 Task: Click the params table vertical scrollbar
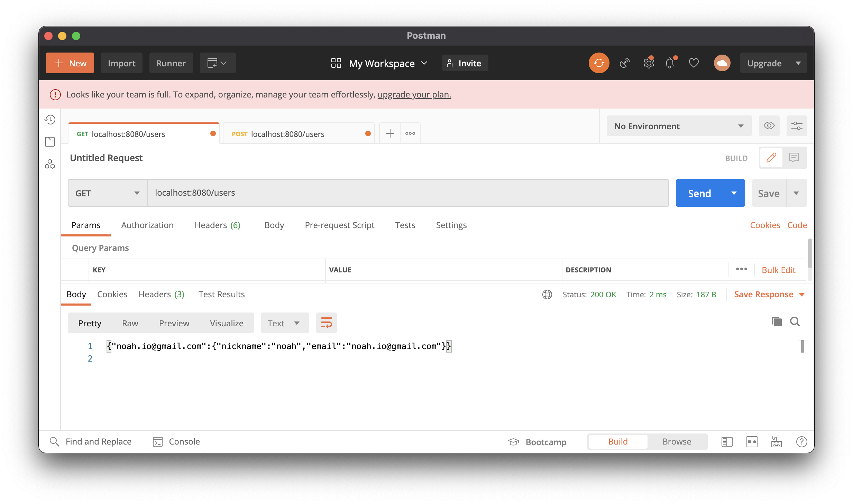click(810, 253)
